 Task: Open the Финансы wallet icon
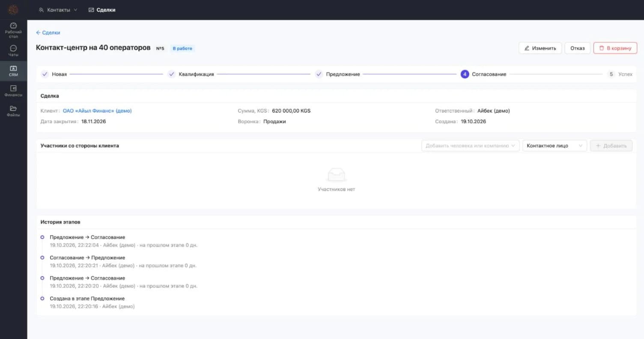click(x=13, y=88)
